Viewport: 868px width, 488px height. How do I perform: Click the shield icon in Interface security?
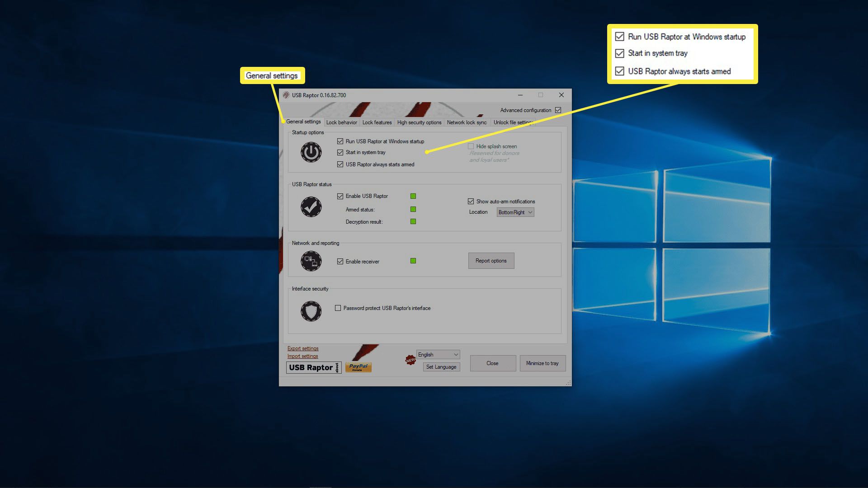click(x=311, y=311)
